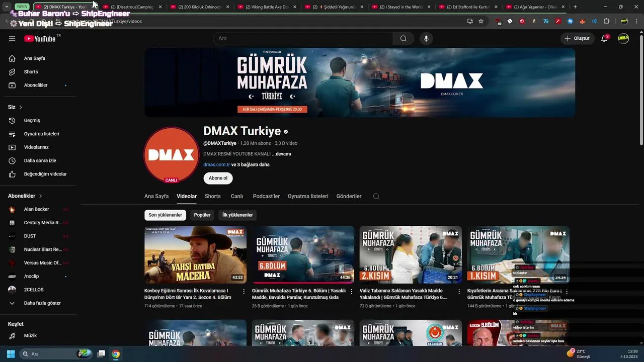Open the ve 3 bağlantı daha links
This screenshot has width=644, height=362.
(250, 165)
